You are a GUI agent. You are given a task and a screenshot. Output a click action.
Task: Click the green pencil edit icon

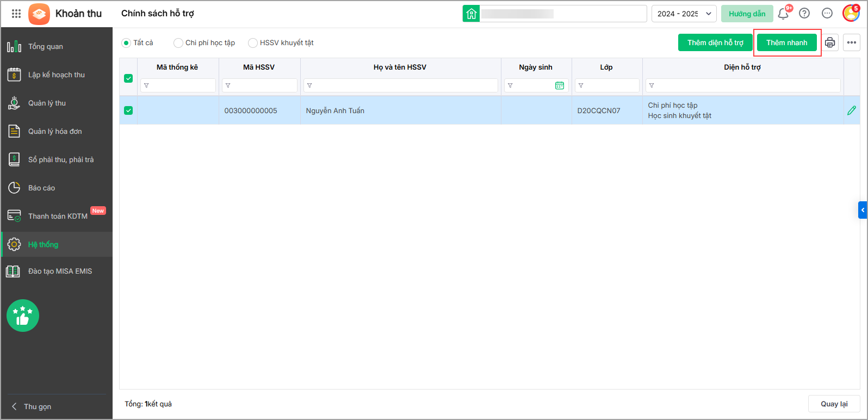click(x=852, y=110)
